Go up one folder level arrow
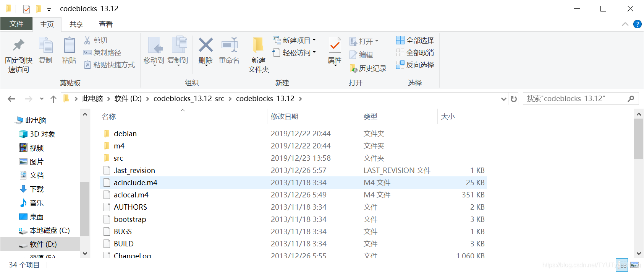644x272 pixels. (53, 99)
